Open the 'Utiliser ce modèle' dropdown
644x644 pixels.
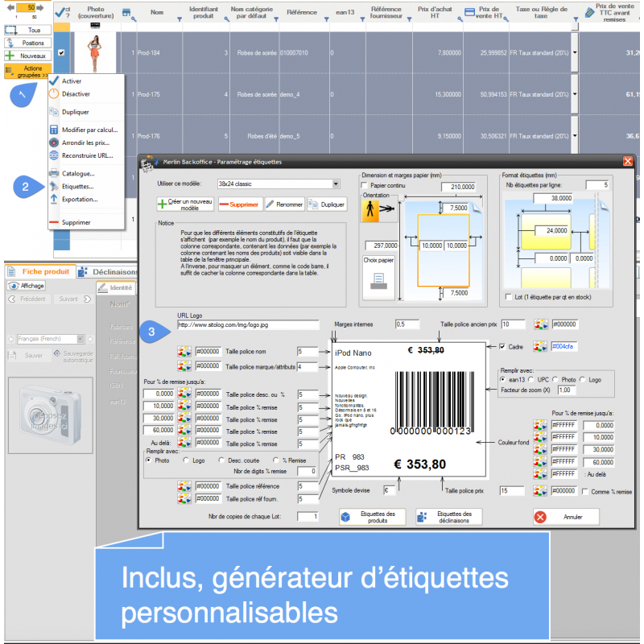tap(336, 184)
